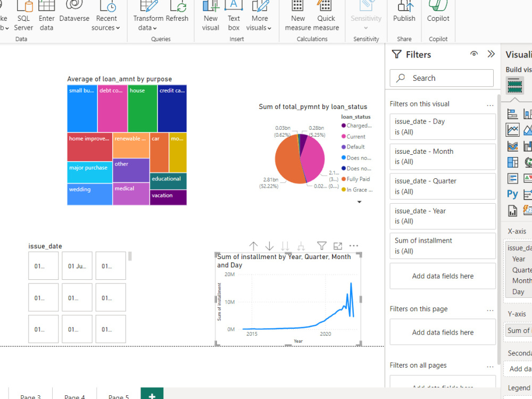Open options for Filters on all pages

490,366
